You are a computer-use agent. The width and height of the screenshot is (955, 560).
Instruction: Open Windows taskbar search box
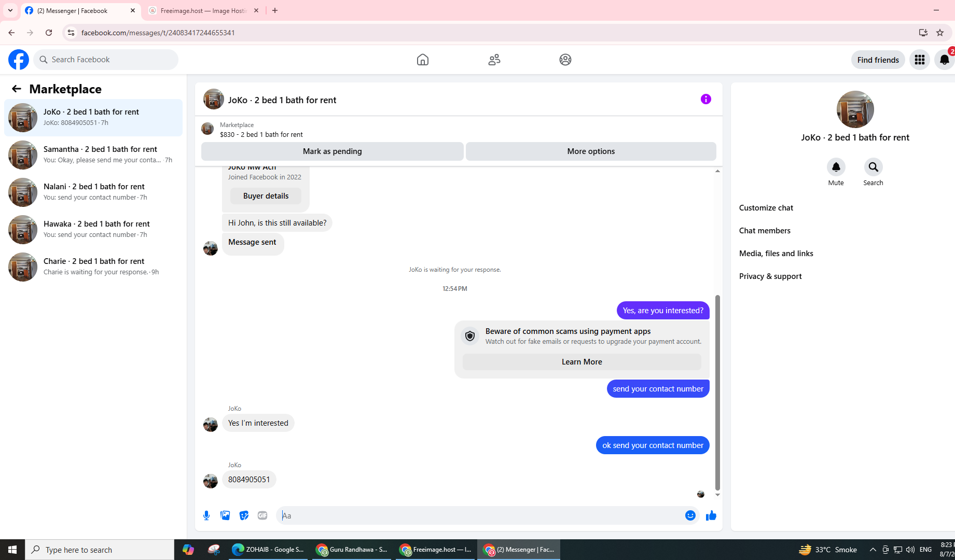click(x=100, y=550)
